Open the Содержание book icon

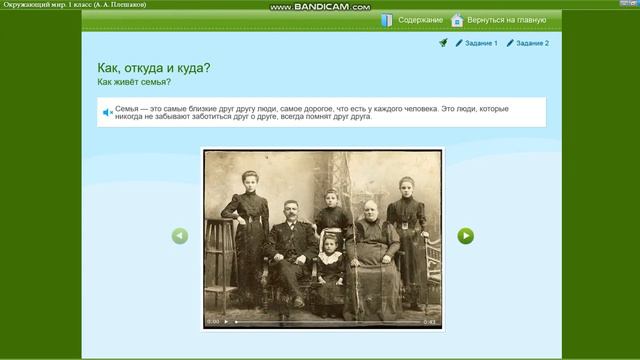coord(386,20)
